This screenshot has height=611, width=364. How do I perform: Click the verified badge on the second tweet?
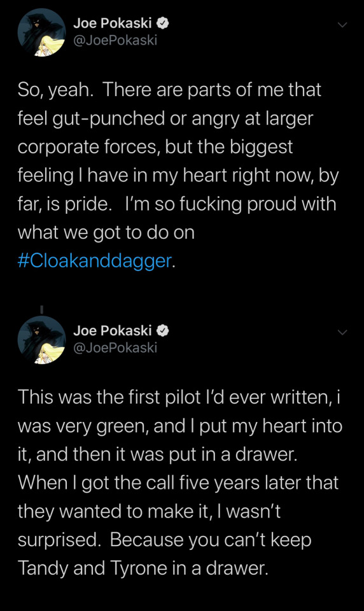(x=162, y=330)
